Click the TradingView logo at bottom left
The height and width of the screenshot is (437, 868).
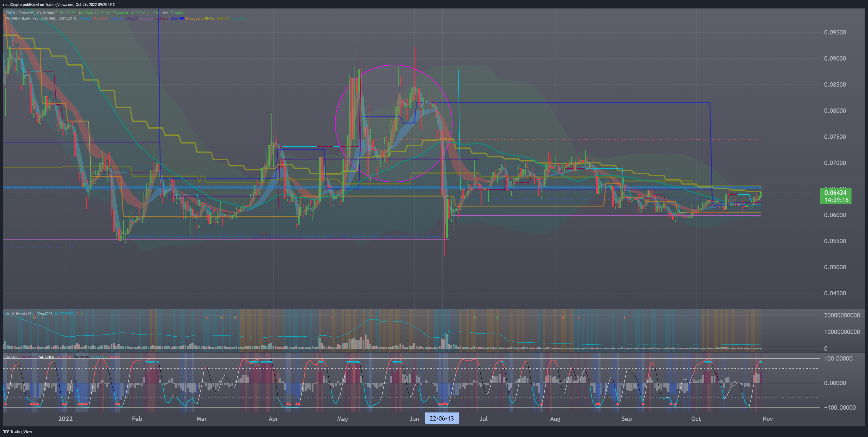pyautogui.click(x=17, y=432)
